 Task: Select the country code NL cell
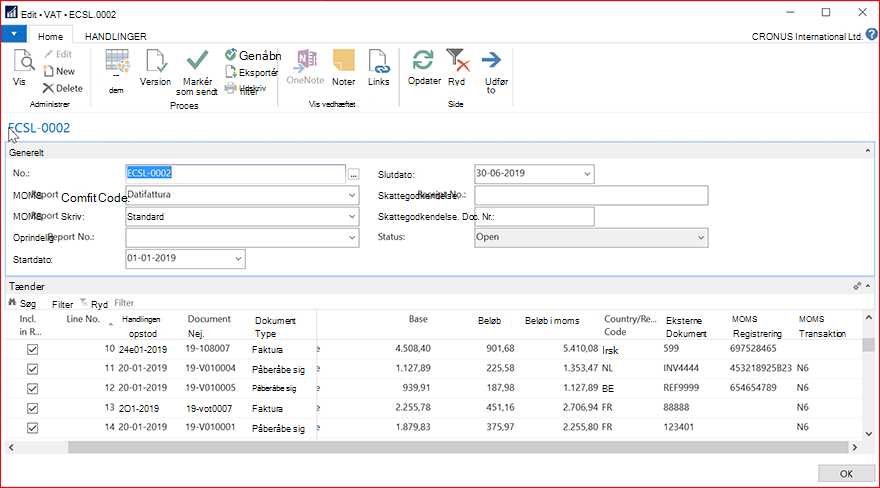(608, 368)
